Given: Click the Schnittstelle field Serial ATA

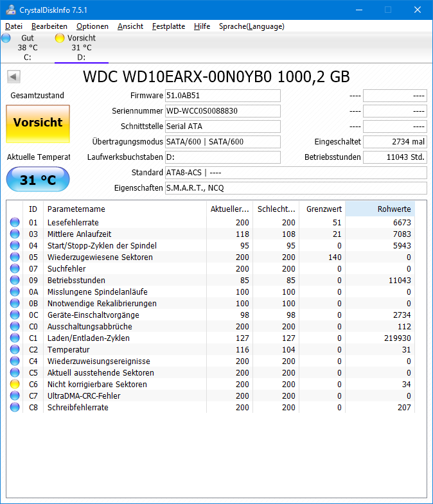Looking at the screenshot, I should [x=223, y=126].
